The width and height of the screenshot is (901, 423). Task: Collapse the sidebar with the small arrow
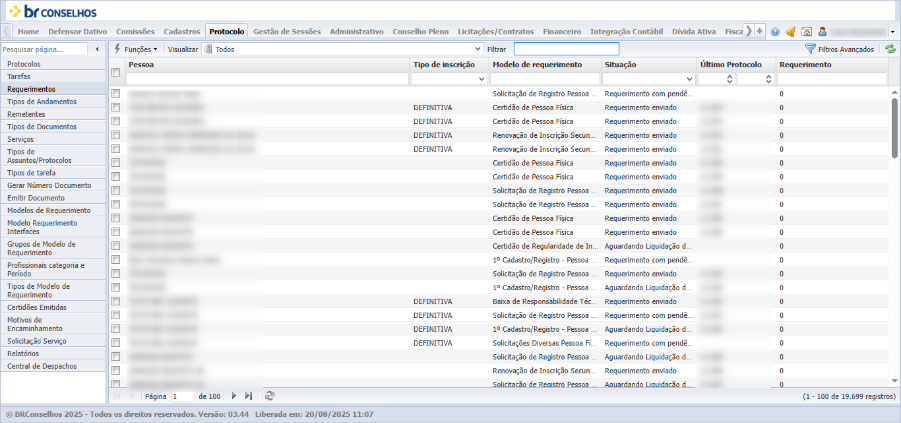[97, 49]
